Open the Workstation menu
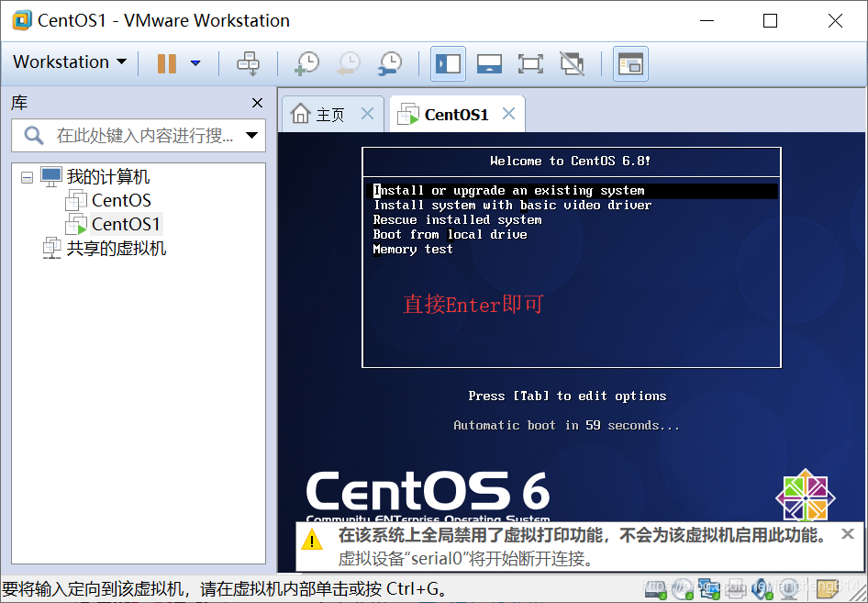Viewport: 868px width, 603px height. click(69, 62)
